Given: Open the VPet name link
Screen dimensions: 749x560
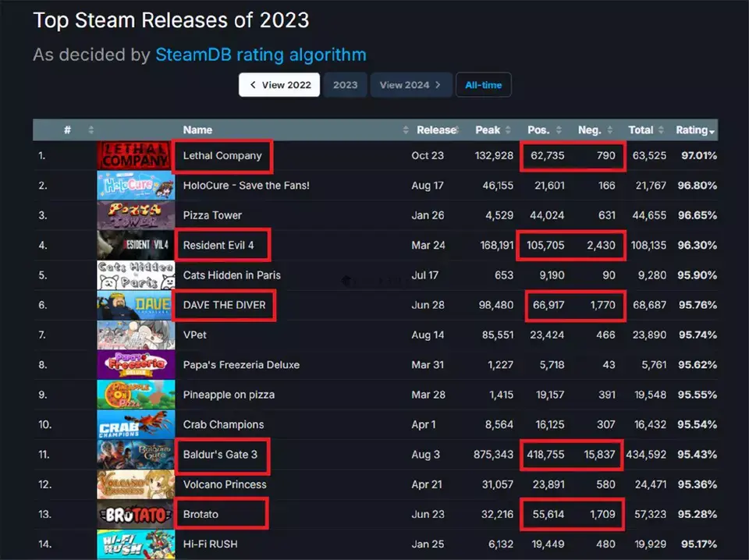Looking at the screenshot, I should pyautogui.click(x=194, y=335).
